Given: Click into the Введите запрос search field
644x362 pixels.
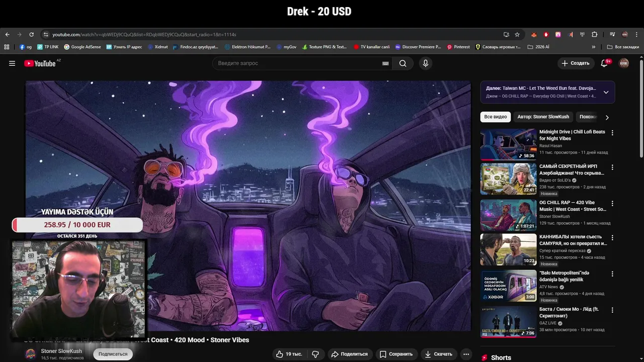Looking at the screenshot, I should 297,63.
